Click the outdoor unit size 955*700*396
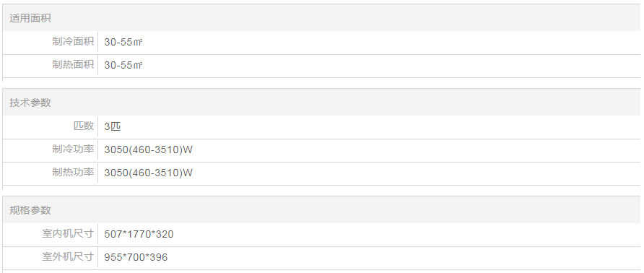Viewport: 644px width, 273px height. click(x=136, y=257)
